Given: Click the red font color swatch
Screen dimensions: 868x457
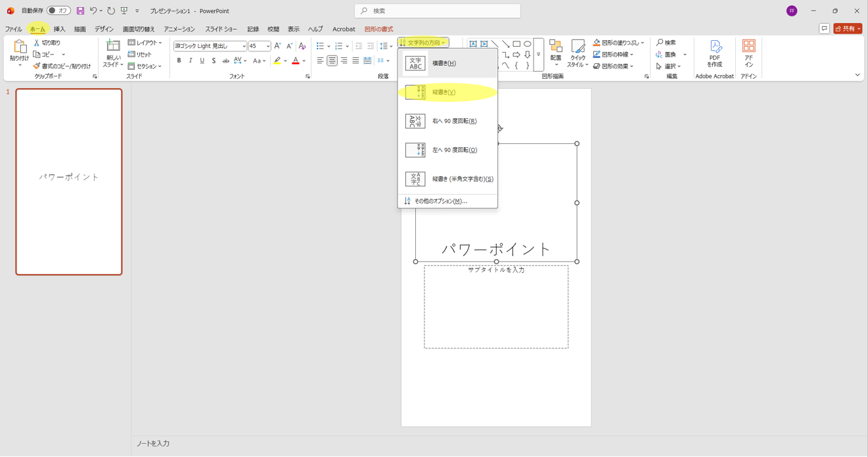Looking at the screenshot, I should click(296, 60).
